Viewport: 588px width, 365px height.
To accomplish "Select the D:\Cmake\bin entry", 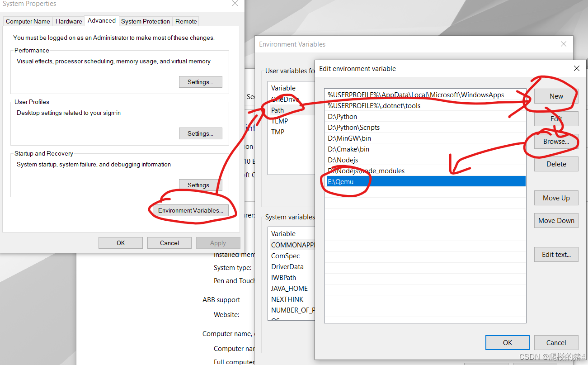I will (x=425, y=149).
